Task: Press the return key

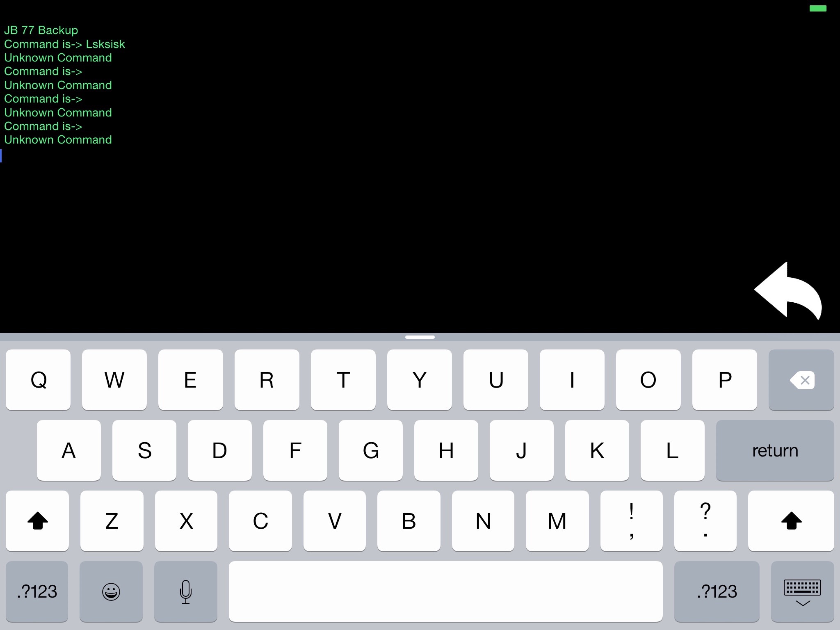Action: (x=774, y=450)
